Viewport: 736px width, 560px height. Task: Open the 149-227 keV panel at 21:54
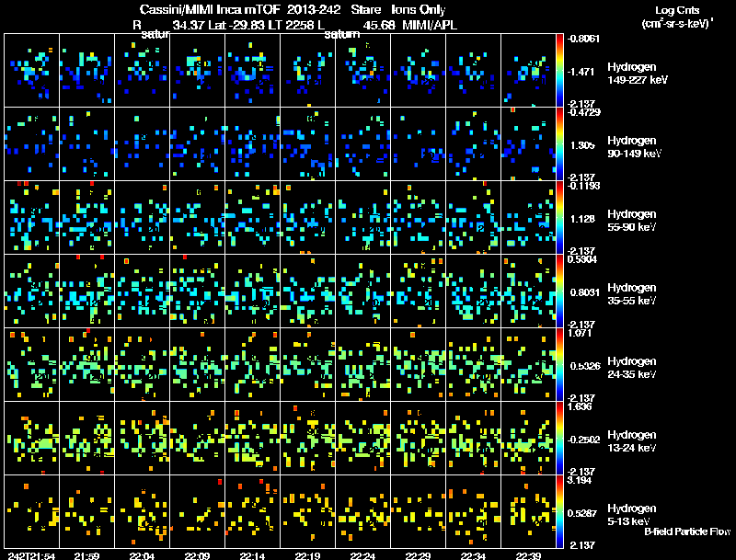point(31,71)
